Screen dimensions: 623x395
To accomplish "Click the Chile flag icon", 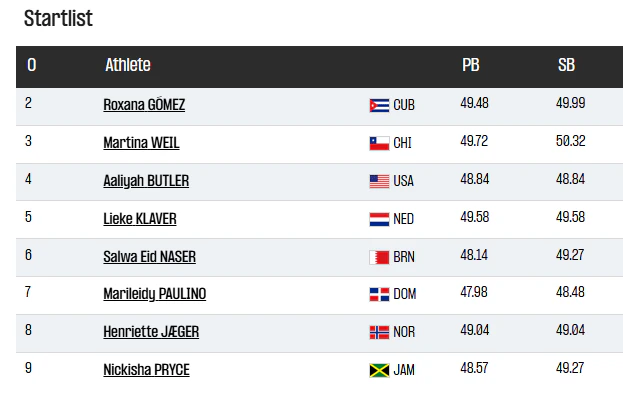I will [x=379, y=143].
